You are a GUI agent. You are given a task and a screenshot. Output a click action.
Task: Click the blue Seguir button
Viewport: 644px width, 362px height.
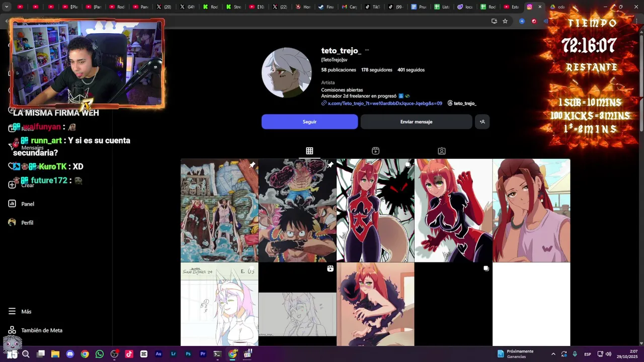pyautogui.click(x=309, y=122)
